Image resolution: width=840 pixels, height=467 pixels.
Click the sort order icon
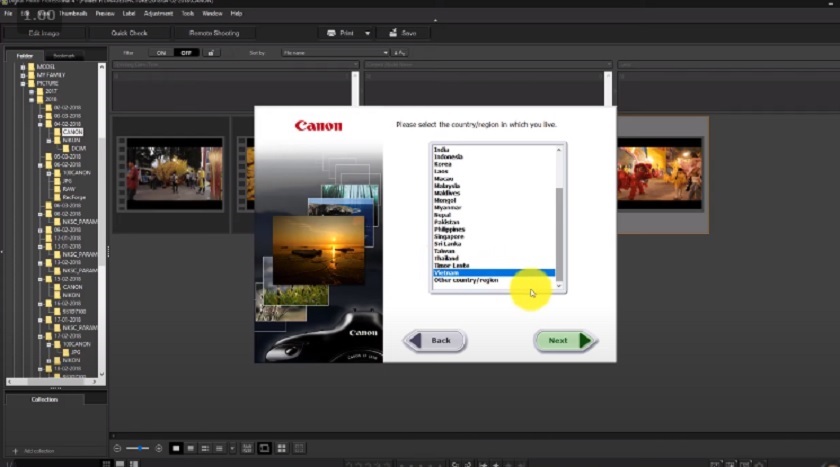click(400, 53)
